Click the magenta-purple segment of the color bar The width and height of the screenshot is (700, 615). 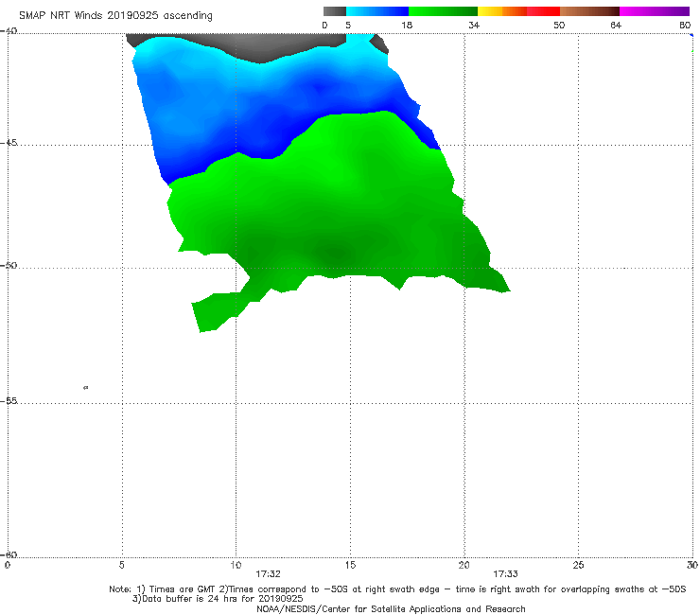(x=655, y=11)
